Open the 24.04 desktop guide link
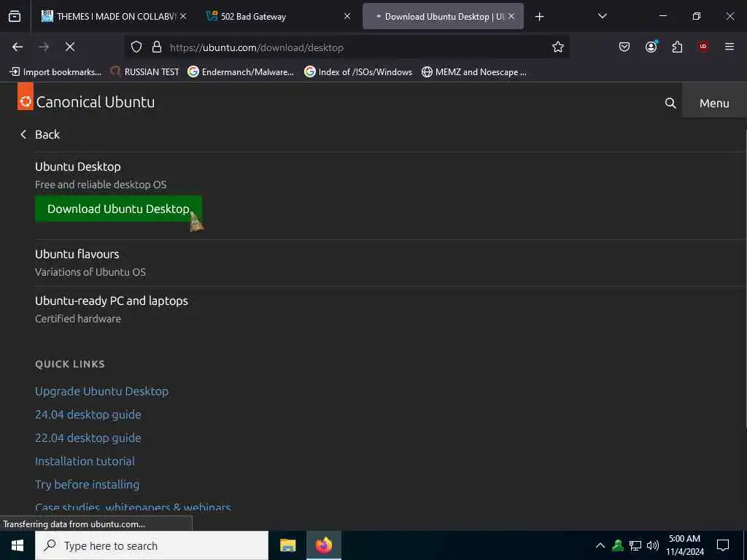747x560 pixels. click(x=88, y=414)
